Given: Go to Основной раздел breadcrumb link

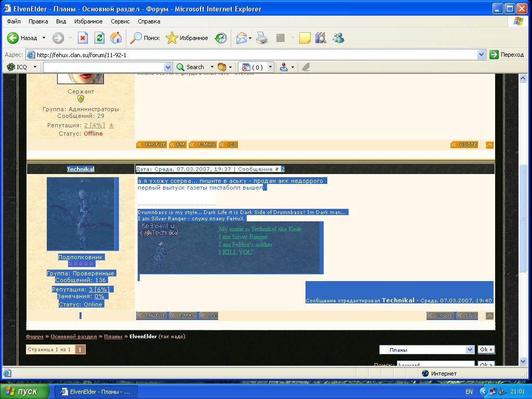Looking at the screenshot, I should 74,337.
